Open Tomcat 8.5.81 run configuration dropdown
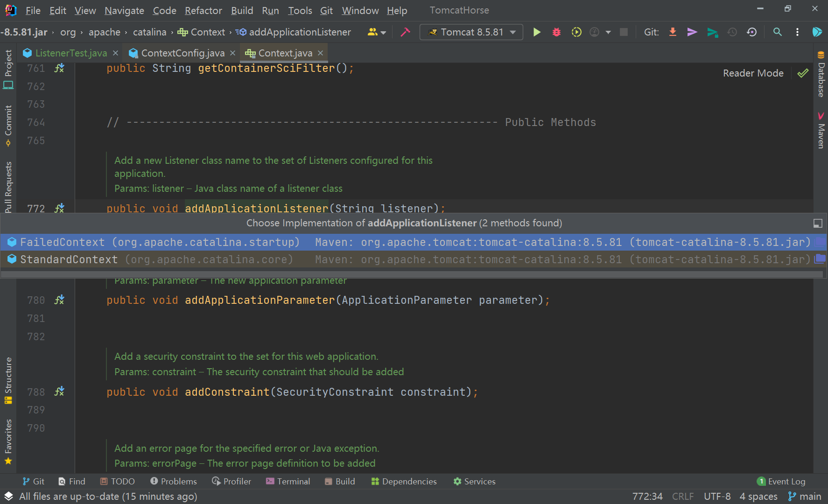This screenshot has width=828, height=504. click(471, 32)
